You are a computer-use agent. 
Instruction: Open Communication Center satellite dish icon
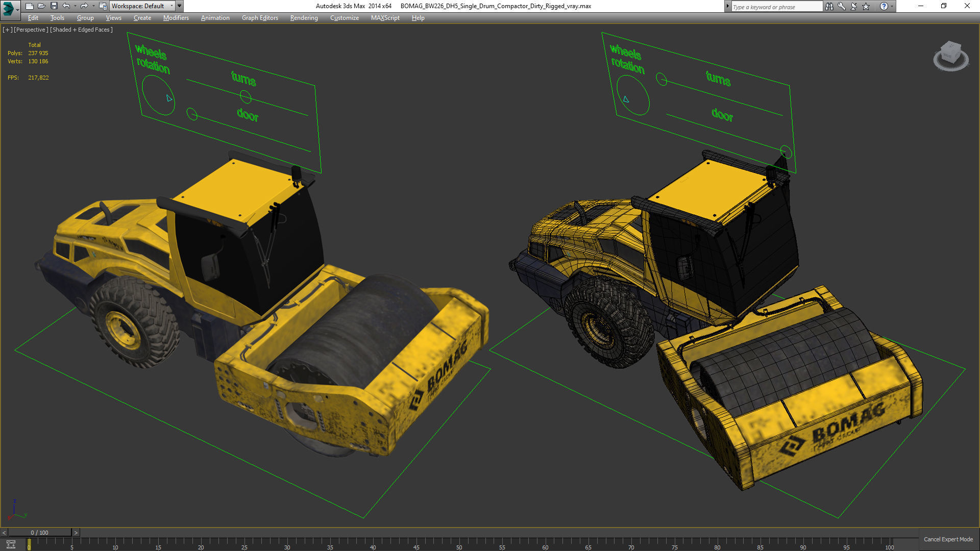(x=853, y=6)
